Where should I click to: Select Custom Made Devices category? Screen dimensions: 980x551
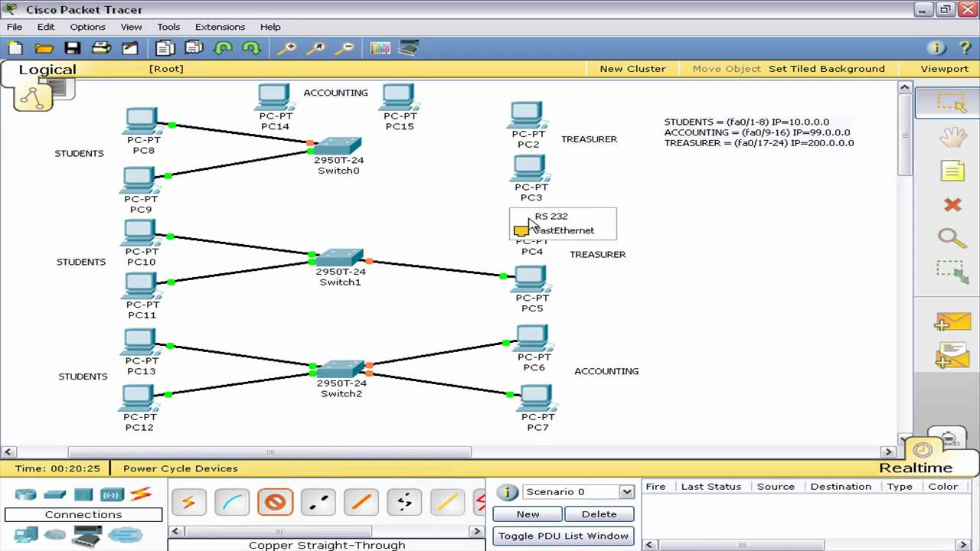click(87, 535)
